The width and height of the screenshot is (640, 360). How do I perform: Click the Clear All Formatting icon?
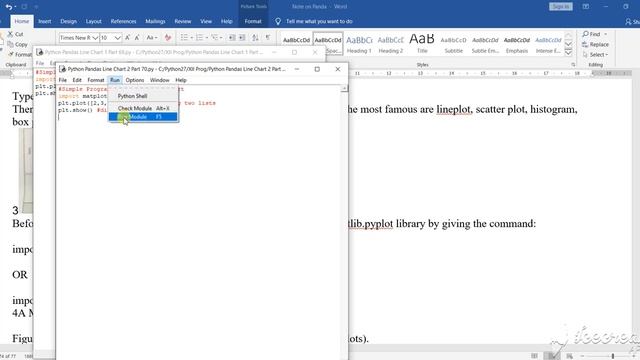pos(168,38)
